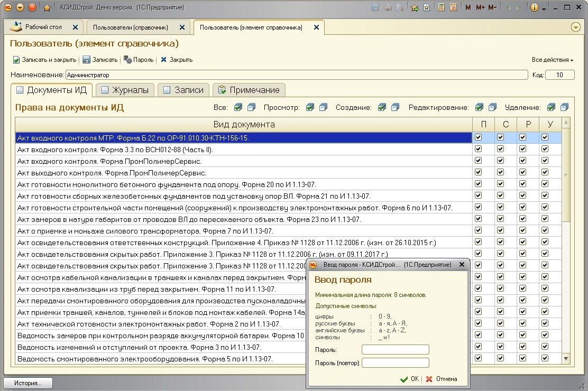The image size is (588, 391).
Task: Click the M+ memory add button
Action: pyautogui.click(x=480, y=7)
